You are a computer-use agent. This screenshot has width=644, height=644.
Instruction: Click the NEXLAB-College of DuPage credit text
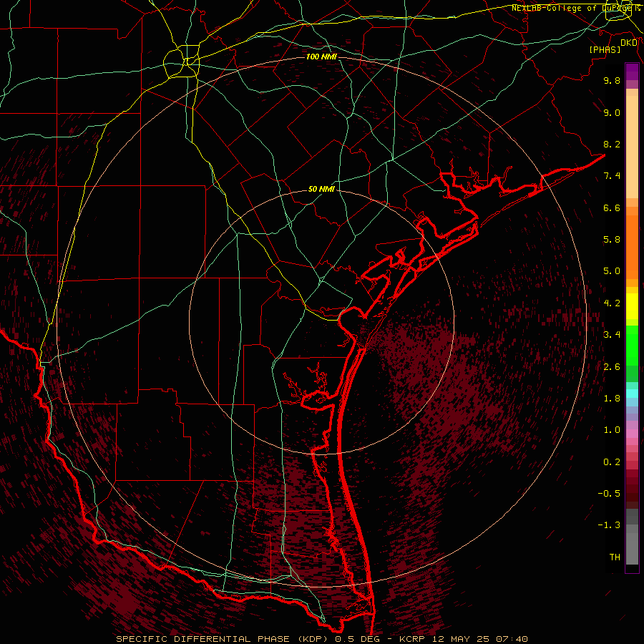point(575,8)
